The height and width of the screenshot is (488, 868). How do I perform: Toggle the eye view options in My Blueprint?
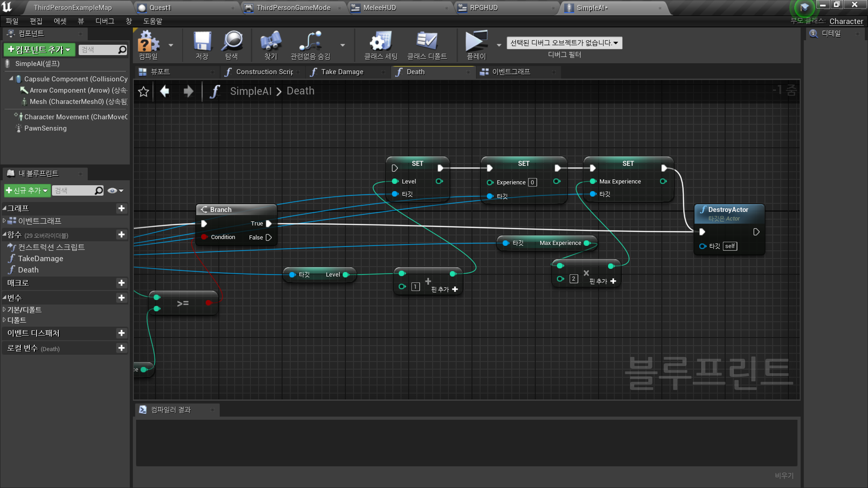tap(113, 191)
